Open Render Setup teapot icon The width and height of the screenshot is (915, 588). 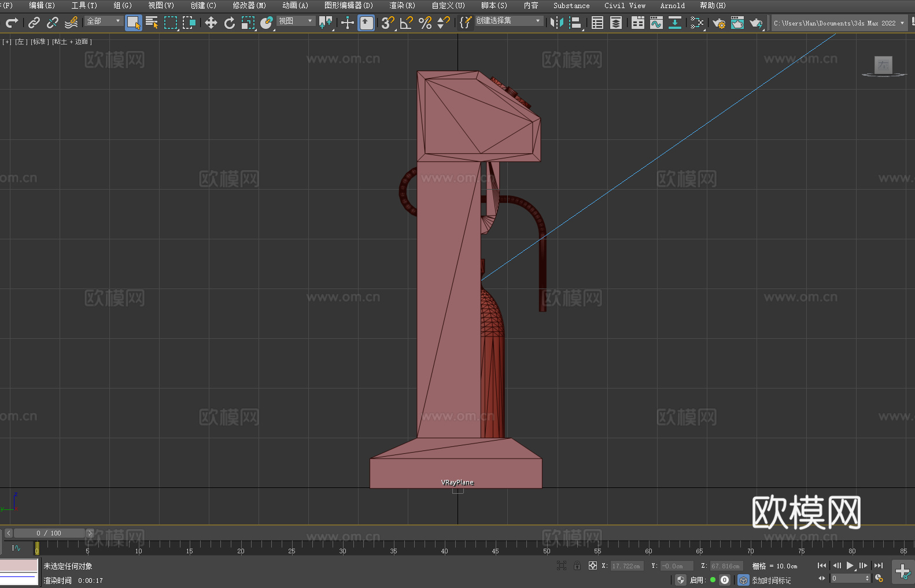click(x=718, y=23)
